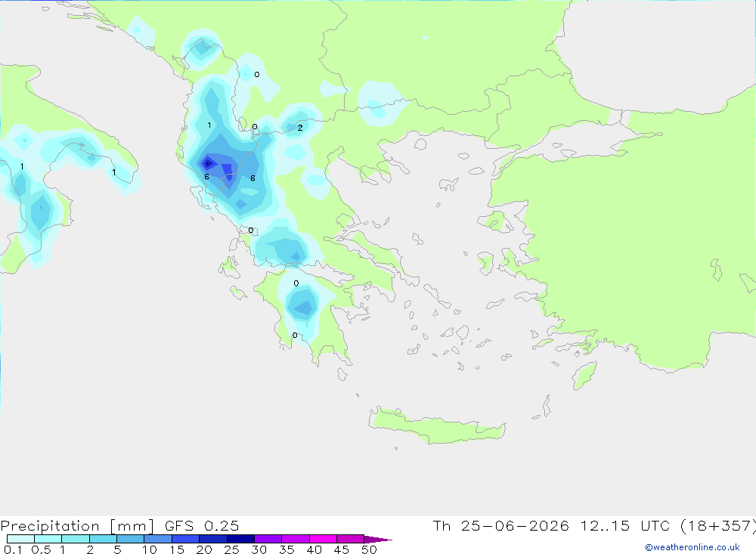Pick the 10–15 mm legend swatch
The image size is (756, 554).
coord(158,539)
